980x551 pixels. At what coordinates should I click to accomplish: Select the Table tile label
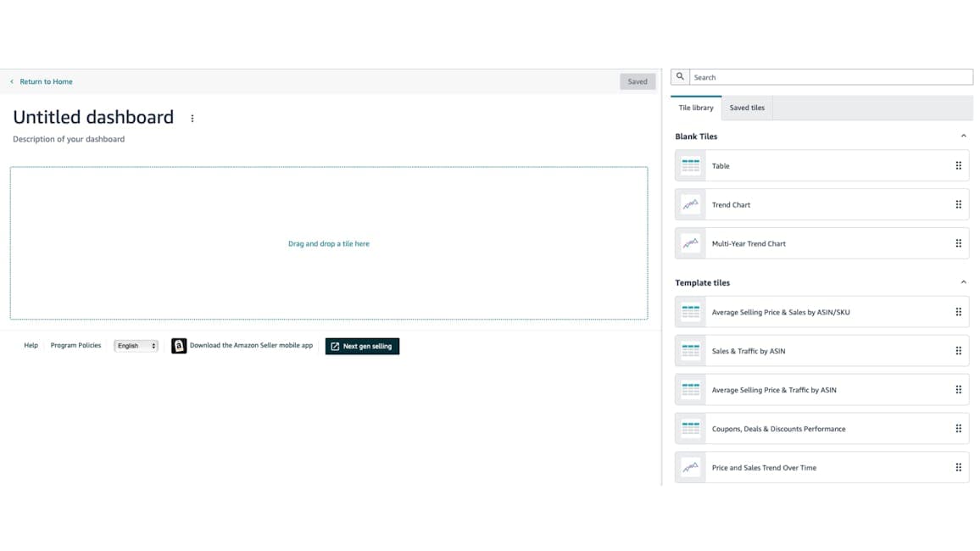point(721,166)
